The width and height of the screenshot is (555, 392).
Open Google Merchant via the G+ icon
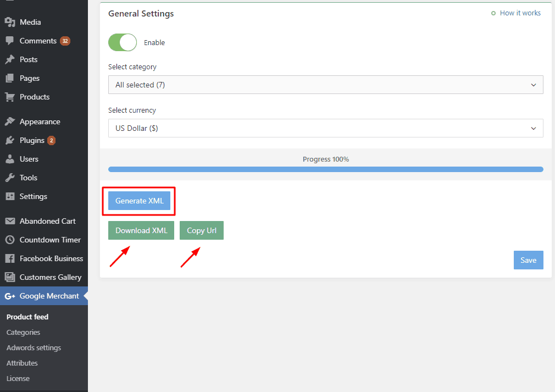(11, 296)
